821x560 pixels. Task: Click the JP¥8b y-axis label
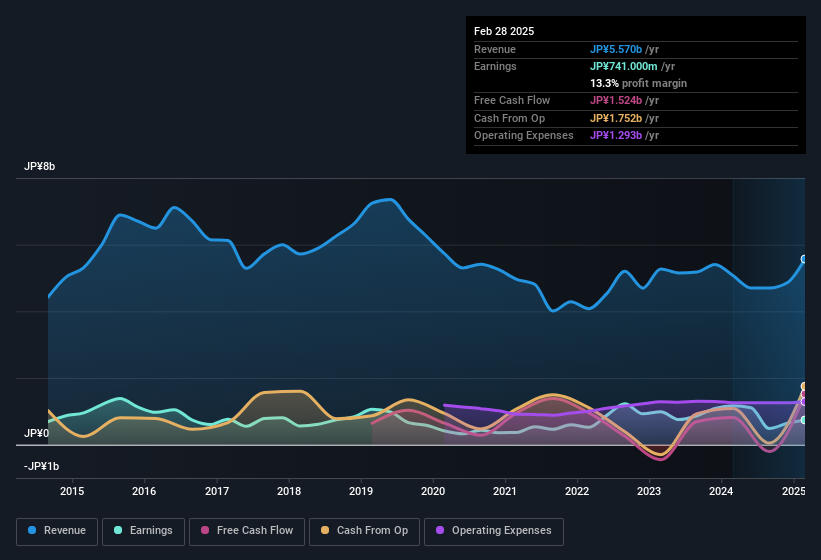click(39, 166)
